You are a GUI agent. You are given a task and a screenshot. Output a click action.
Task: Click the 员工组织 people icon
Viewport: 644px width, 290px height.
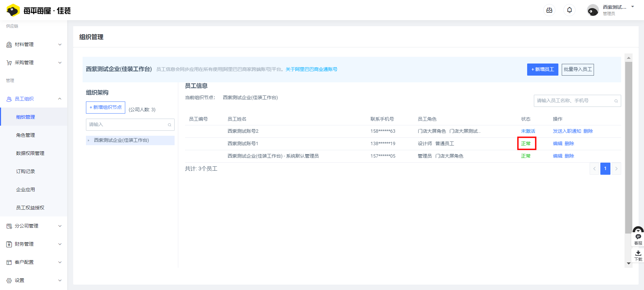9,99
